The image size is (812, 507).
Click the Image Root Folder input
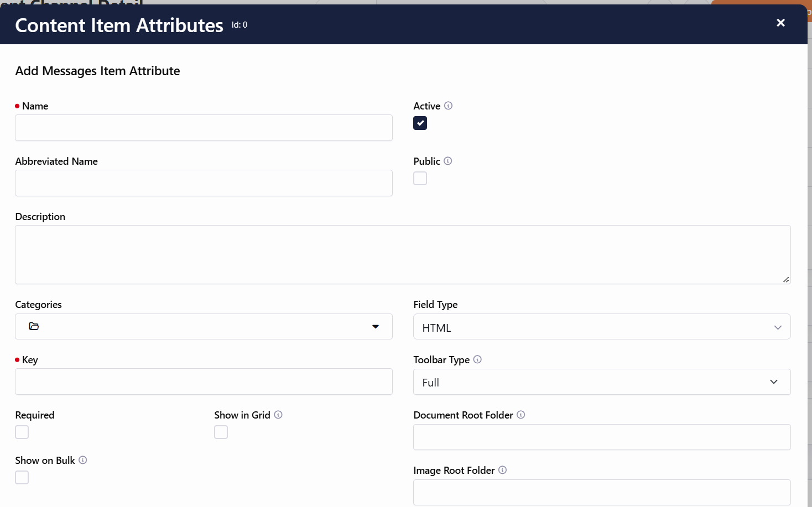pos(602,492)
